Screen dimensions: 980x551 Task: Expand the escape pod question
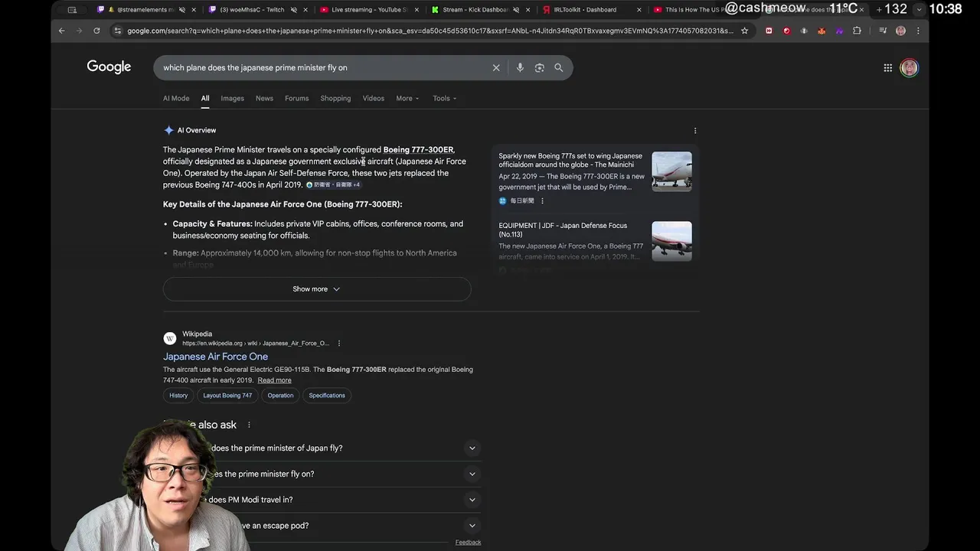472,526
